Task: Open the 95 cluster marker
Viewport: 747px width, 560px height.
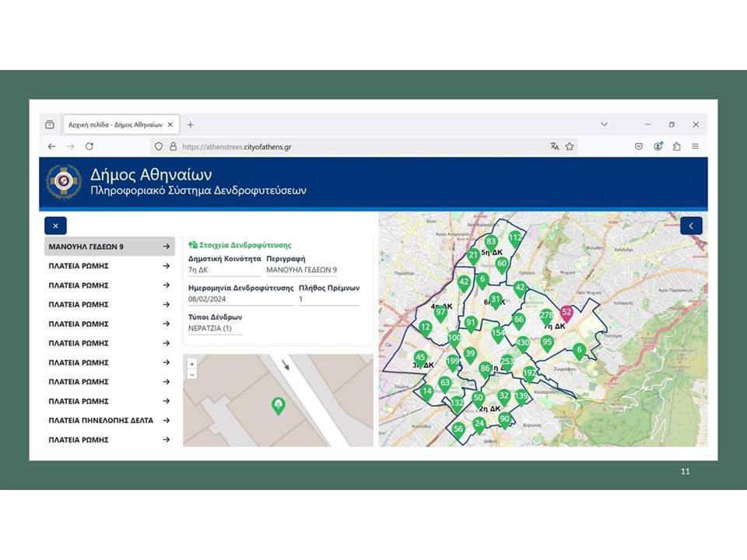Action: (547, 343)
